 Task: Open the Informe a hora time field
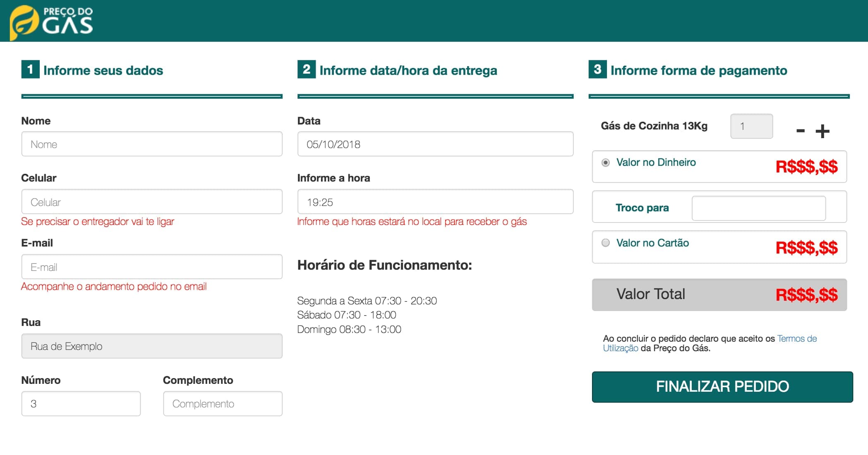point(435,202)
